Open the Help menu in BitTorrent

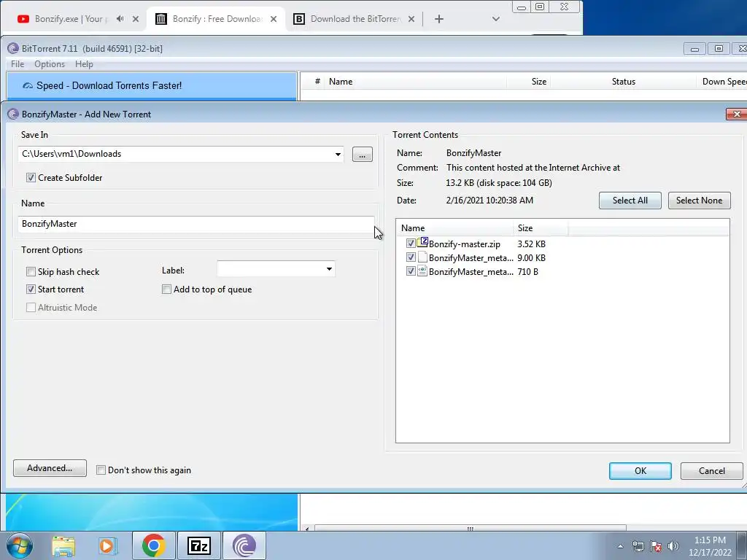[x=84, y=64]
